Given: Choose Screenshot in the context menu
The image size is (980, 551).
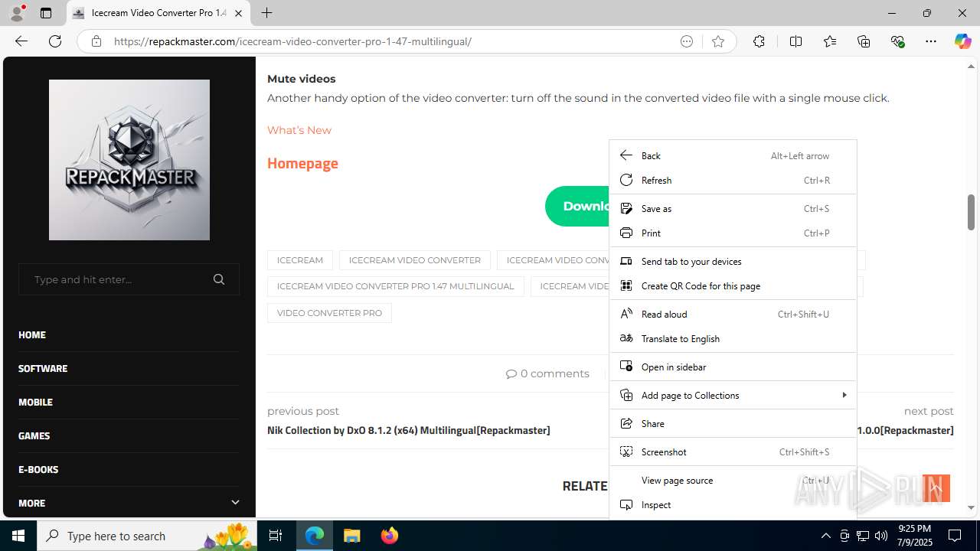Looking at the screenshot, I should (733, 452).
